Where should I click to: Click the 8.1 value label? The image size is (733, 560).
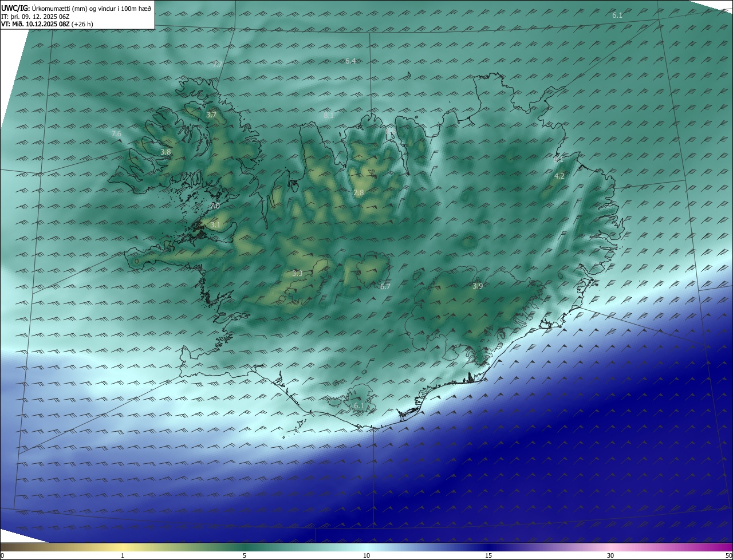pos(329,116)
